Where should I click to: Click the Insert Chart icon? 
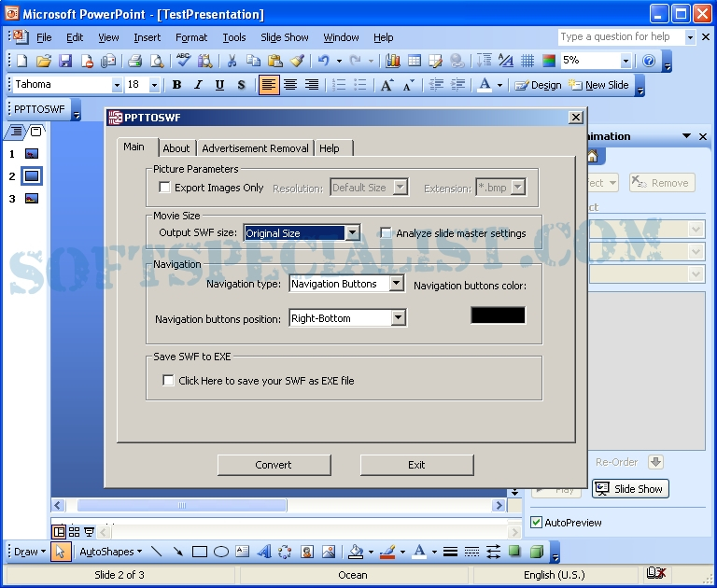click(393, 61)
